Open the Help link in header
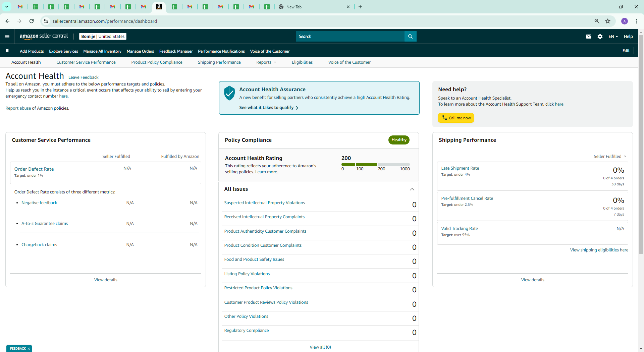The width and height of the screenshot is (644, 352). [628, 37]
